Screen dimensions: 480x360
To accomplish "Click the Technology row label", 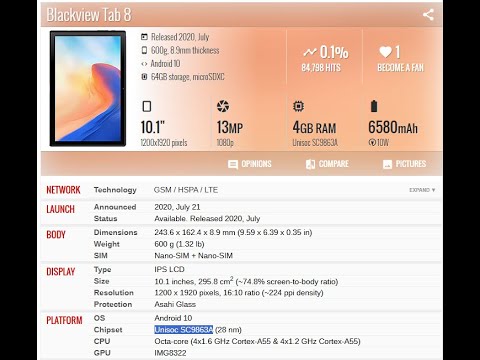I will click(115, 190).
